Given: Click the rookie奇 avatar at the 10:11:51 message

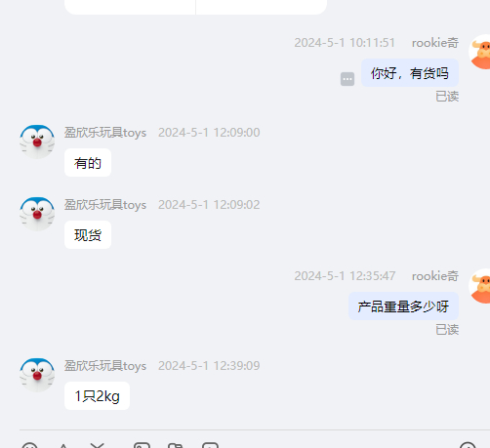Looking at the screenshot, I should (x=480, y=52).
